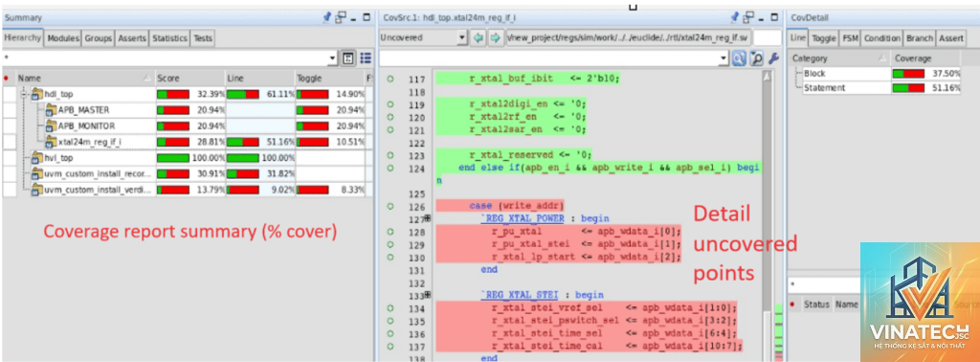Select the Branch tab in CovDetail
The height and width of the screenshot is (362, 980).
920,38
